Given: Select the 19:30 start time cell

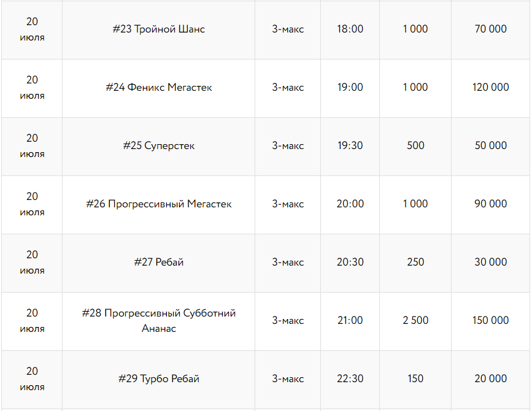Looking at the screenshot, I should 350,145.
